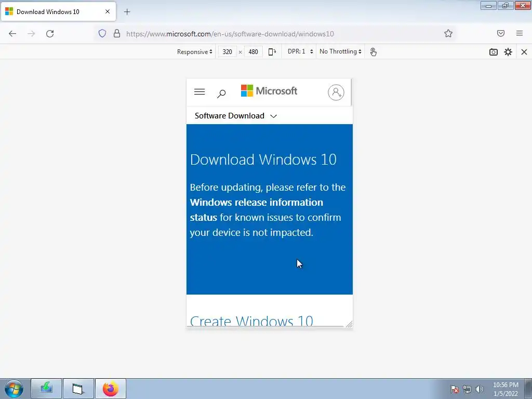
Task: Take a screenshot of the viewport
Action: coord(494,52)
